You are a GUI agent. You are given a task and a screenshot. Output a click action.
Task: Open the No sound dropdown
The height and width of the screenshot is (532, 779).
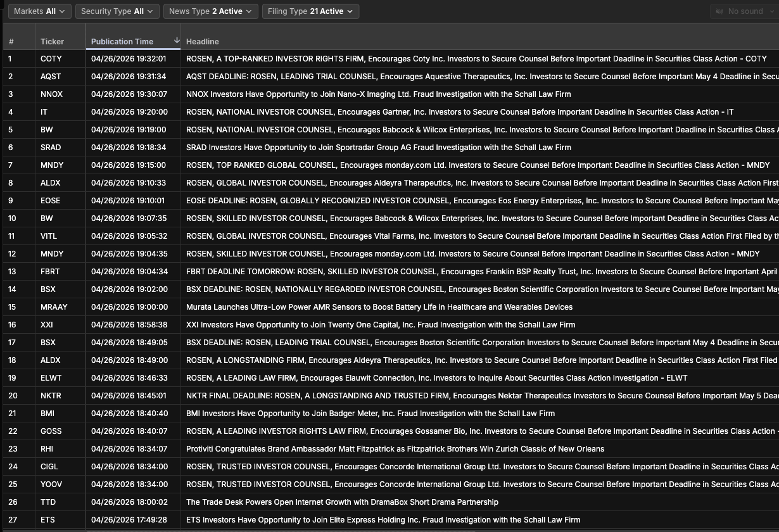tap(744, 11)
